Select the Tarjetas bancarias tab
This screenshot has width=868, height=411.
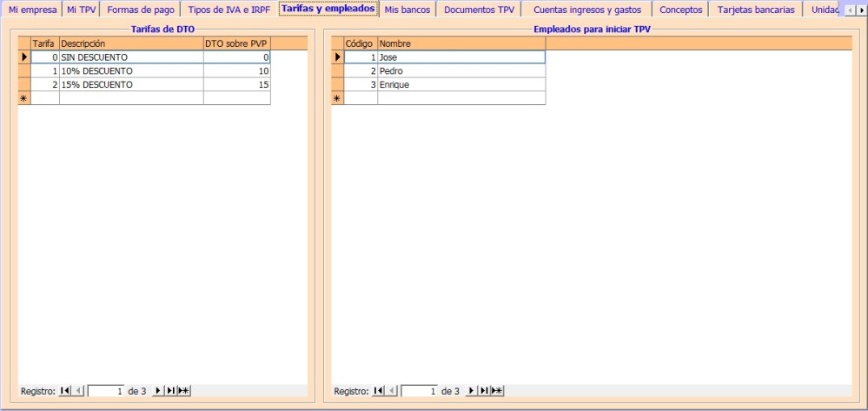click(755, 10)
